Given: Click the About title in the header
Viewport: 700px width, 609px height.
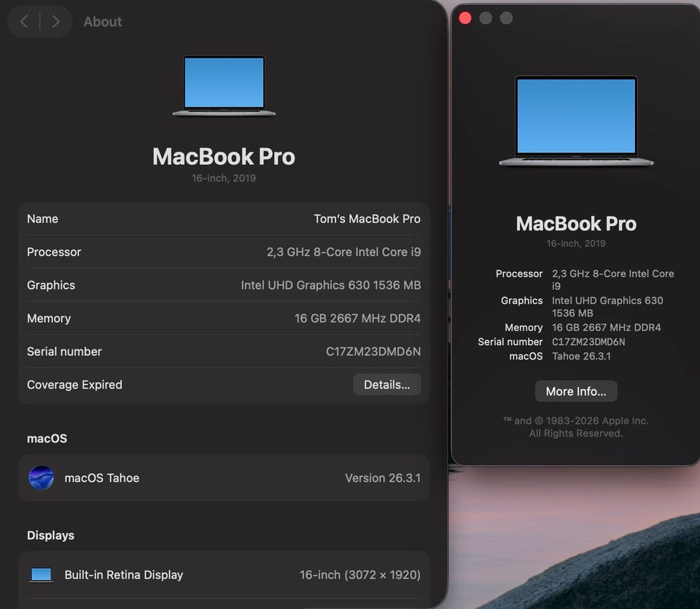Looking at the screenshot, I should pos(103,21).
